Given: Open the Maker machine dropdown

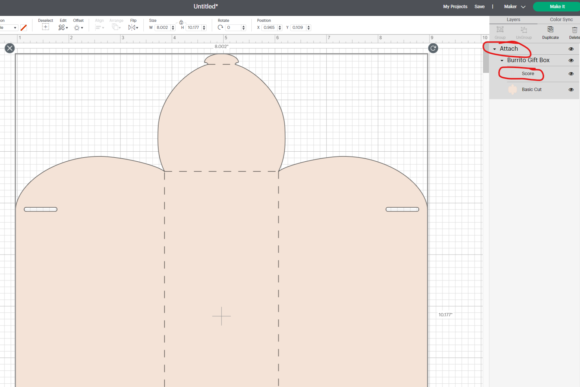Looking at the screenshot, I should coord(515,7).
